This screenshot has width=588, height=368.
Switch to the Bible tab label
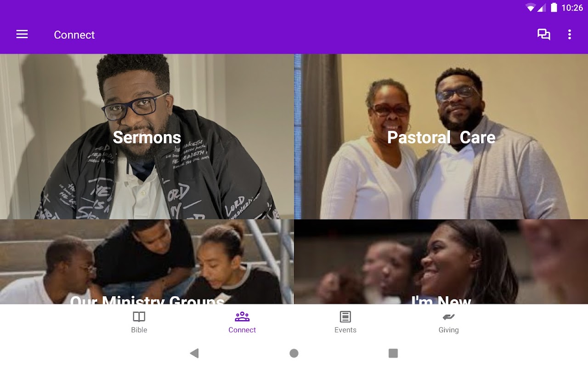139,330
